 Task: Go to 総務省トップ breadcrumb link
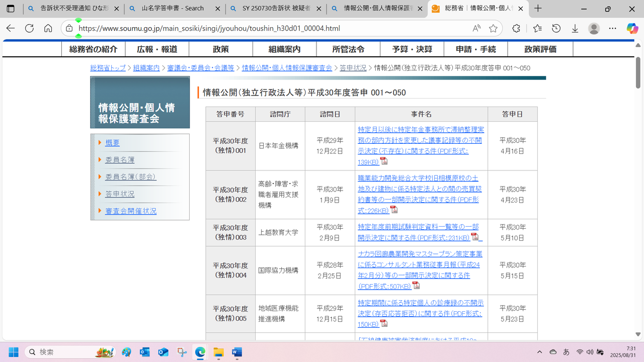pyautogui.click(x=108, y=68)
